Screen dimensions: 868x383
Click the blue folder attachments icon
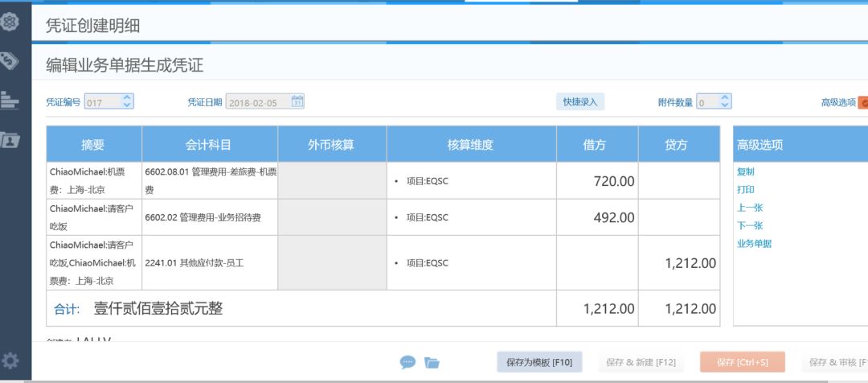(432, 363)
